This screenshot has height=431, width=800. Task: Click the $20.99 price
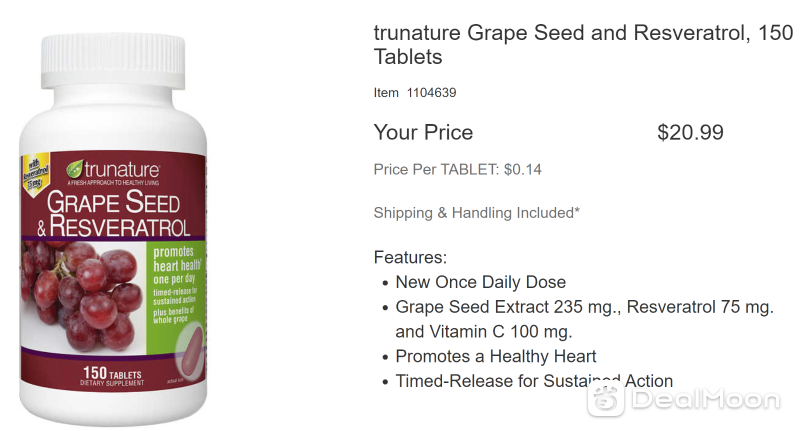point(690,133)
